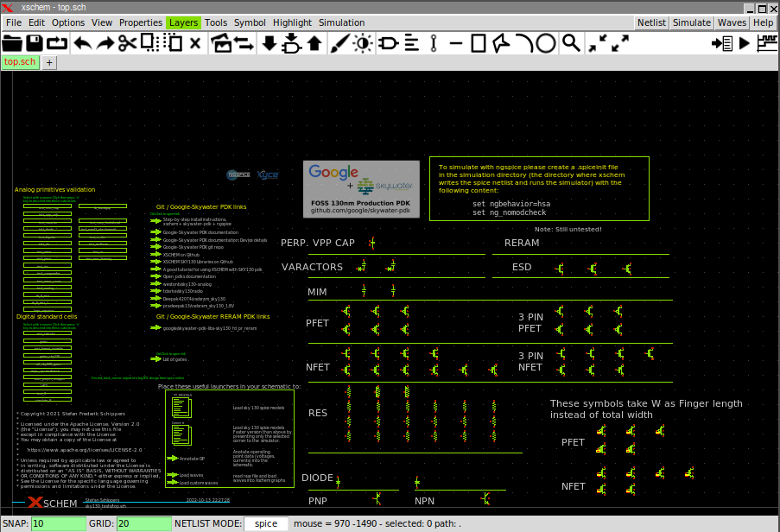Select the draw polygon tool
This screenshot has width=780, height=532.
[x=502, y=42]
